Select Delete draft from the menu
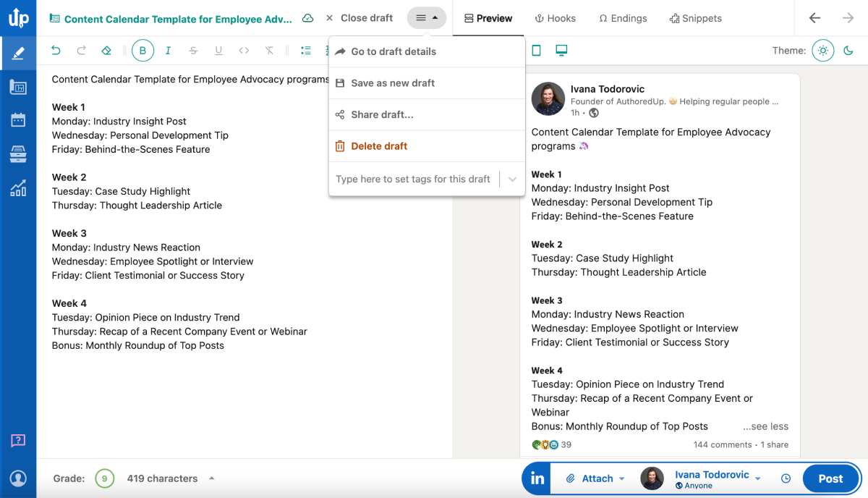 379,145
